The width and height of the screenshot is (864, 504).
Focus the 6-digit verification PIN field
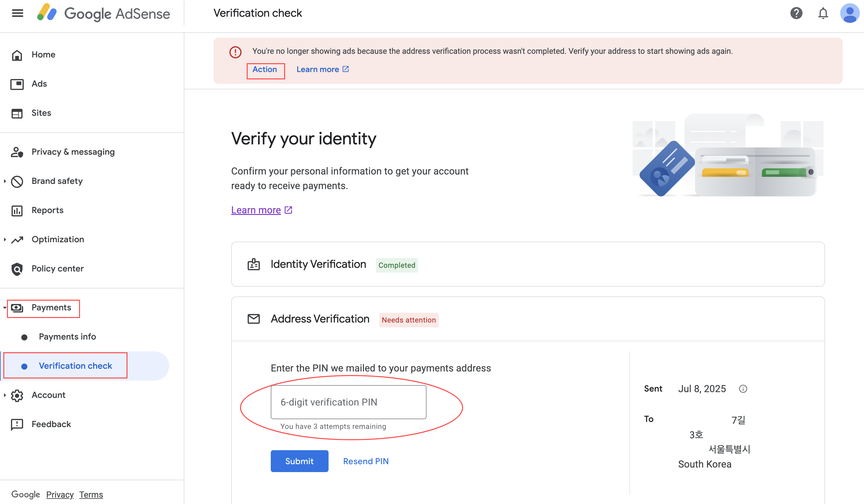(348, 402)
